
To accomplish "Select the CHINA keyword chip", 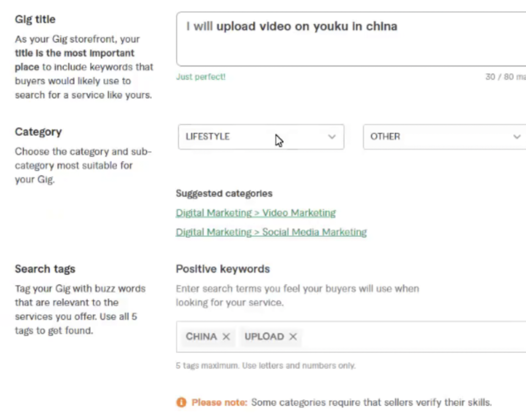I will click(x=201, y=337).
